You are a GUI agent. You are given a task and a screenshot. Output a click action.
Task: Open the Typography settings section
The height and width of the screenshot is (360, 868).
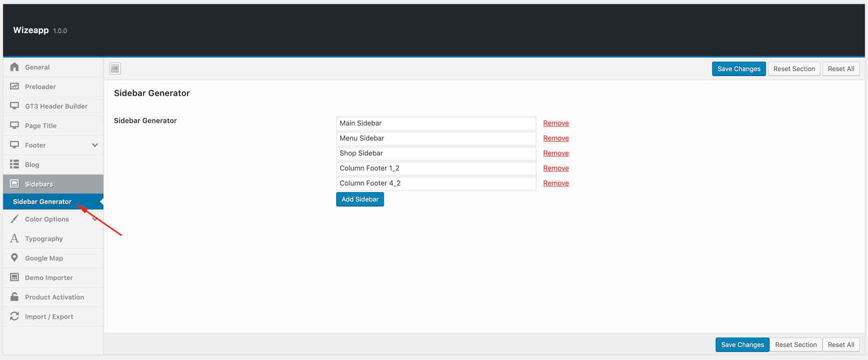coord(53,238)
